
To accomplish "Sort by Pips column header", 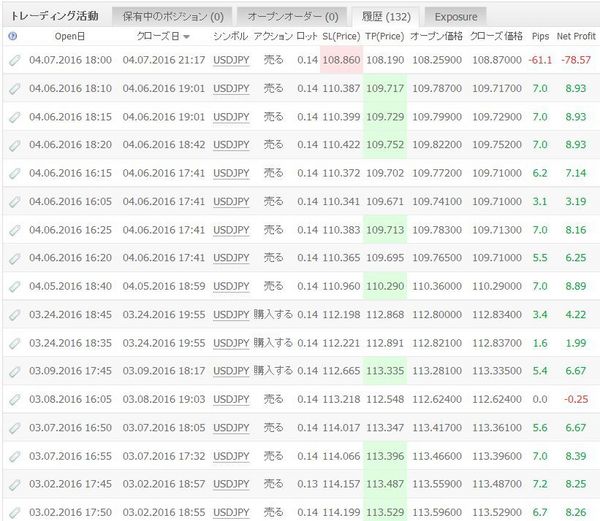I will click(x=540, y=37).
